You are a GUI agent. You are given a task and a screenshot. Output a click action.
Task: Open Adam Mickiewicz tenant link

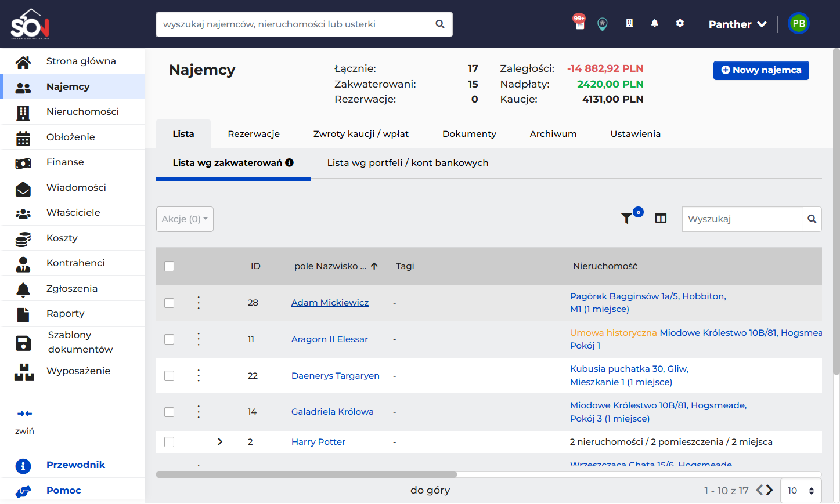330,303
